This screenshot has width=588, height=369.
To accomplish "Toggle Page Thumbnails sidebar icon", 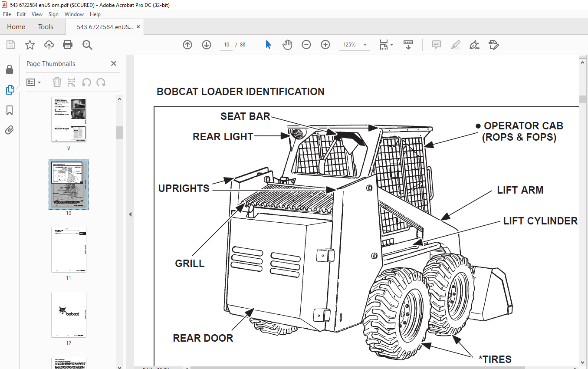I will pyautogui.click(x=10, y=90).
